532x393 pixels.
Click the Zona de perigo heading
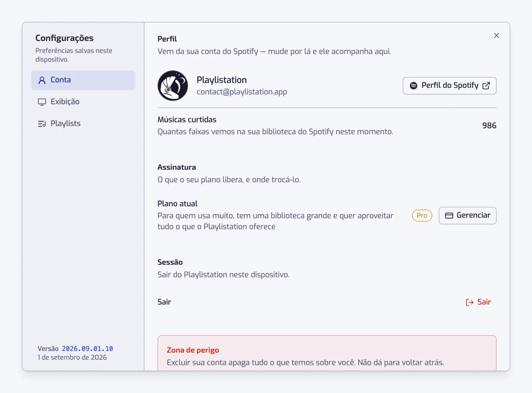[x=193, y=350]
